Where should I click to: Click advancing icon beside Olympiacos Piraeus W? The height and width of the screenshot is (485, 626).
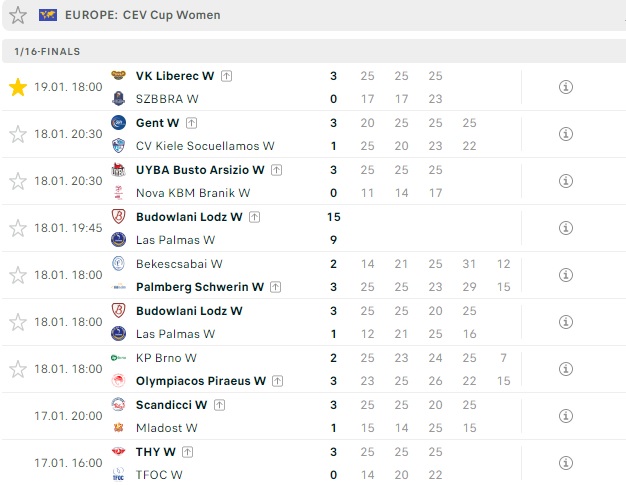[x=277, y=381]
